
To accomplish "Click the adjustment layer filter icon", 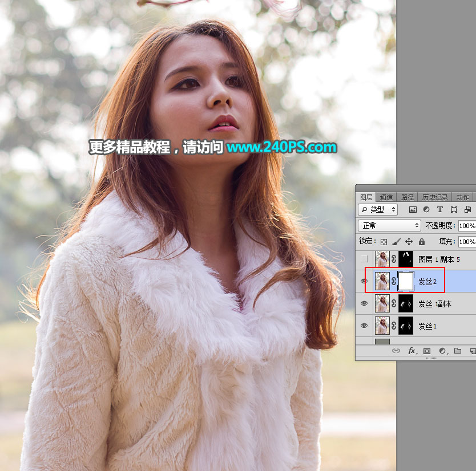I will click(x=426, y=210).
